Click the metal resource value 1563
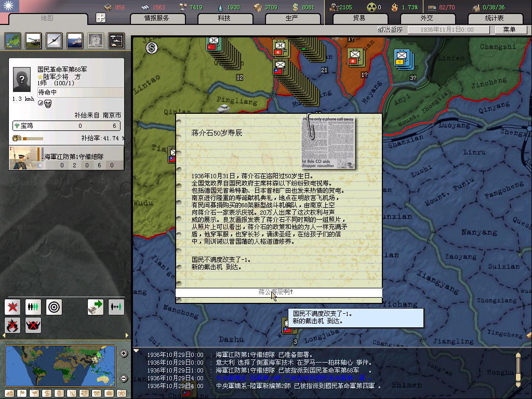532x399 pixels. pyautogui.click(x=158, y=7)
